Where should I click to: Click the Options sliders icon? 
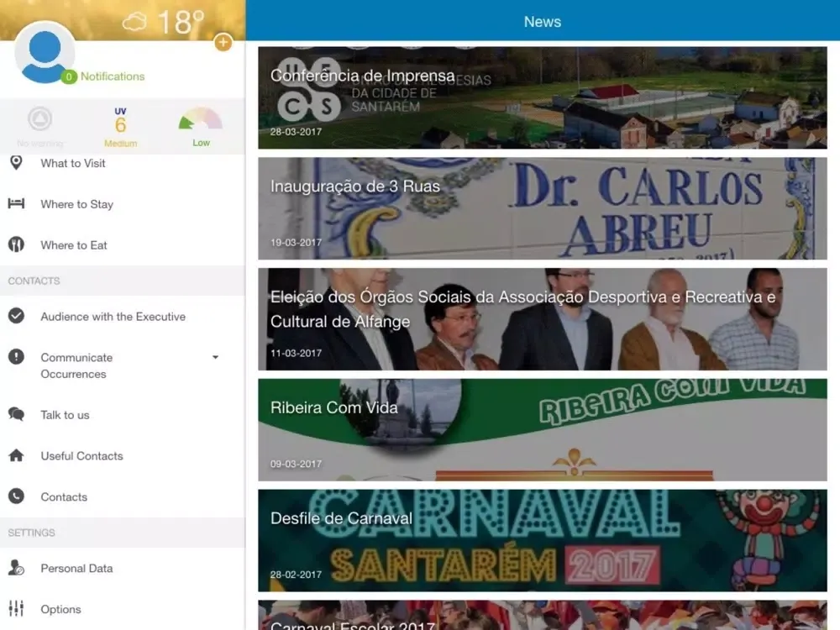16,608
